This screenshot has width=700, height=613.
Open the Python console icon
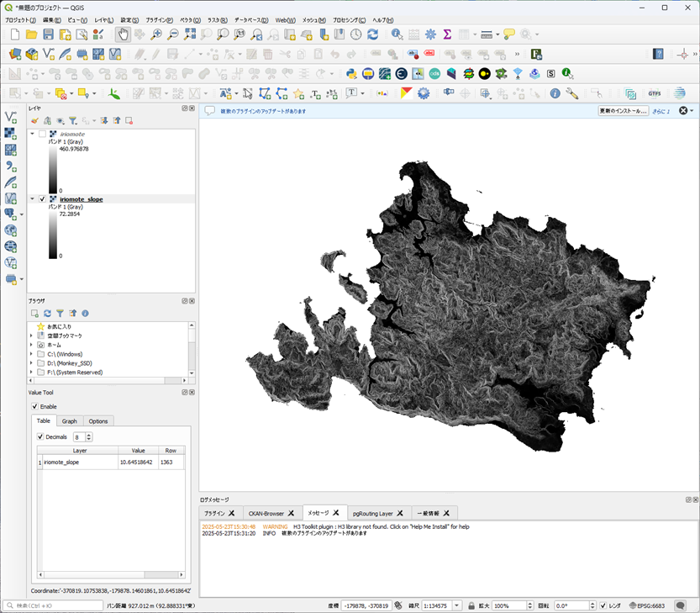point(351,74)
